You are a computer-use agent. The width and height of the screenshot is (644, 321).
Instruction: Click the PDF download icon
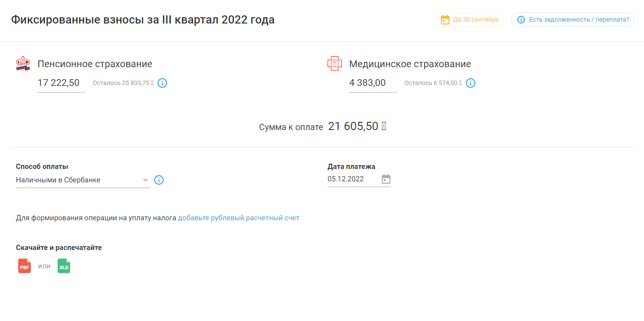coord(24,266)
